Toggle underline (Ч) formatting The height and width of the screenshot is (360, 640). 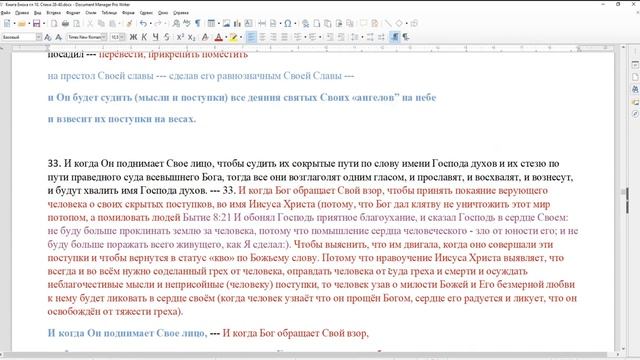pyautogui.click(x=156, y=37)
